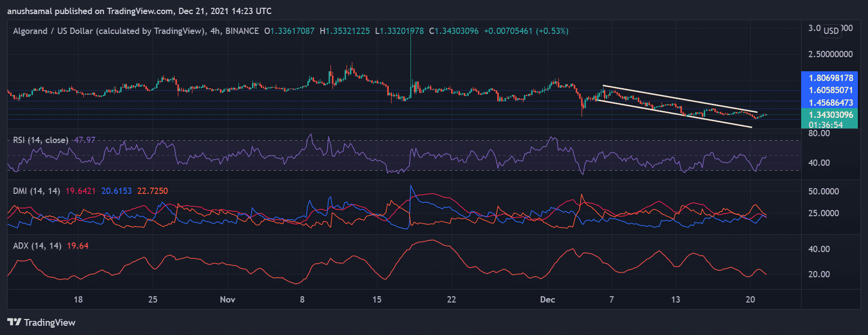
Task: Click the TradingView wordmark text
Action: point(49,322)
